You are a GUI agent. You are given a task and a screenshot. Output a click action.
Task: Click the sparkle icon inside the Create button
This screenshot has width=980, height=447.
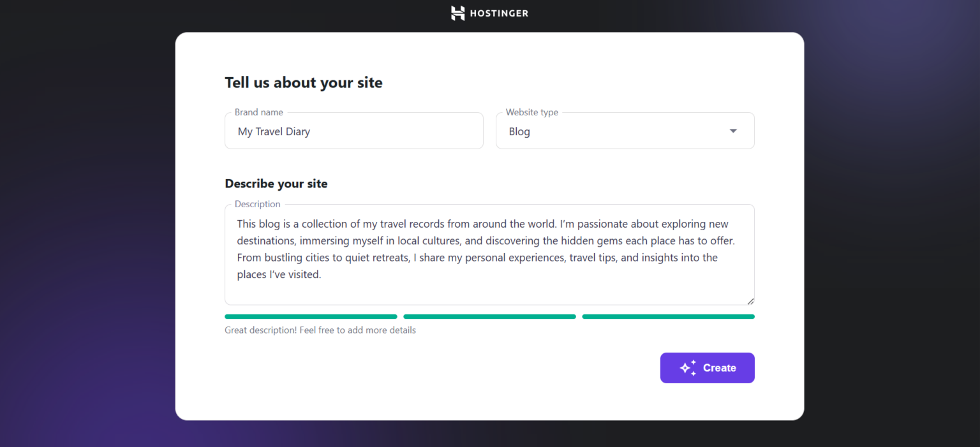pos(688,367)
